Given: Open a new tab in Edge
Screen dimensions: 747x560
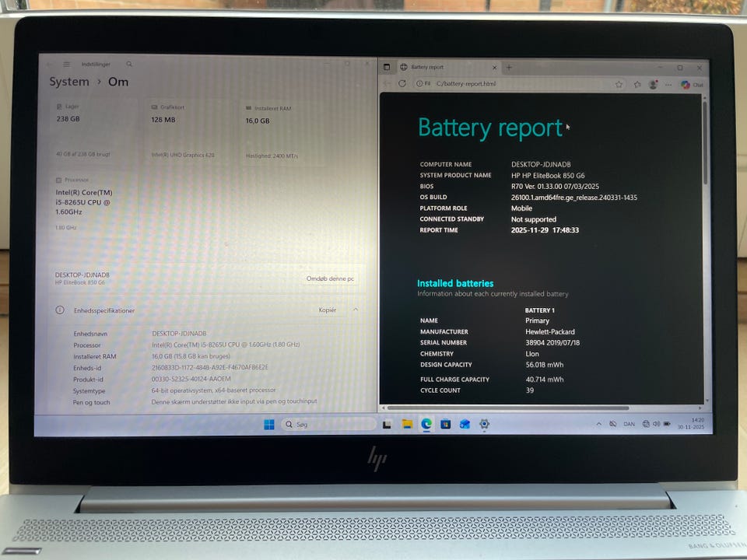Looking at the screenshot, I should coord(509,67).
